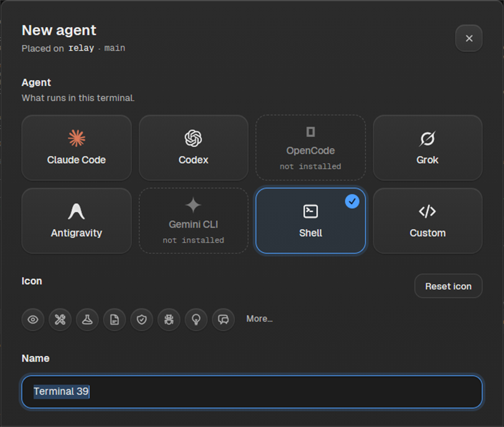The width and height of the screenshot is (504, 427).
Task: Choose the Codex agent card
Action: point(194,147)
